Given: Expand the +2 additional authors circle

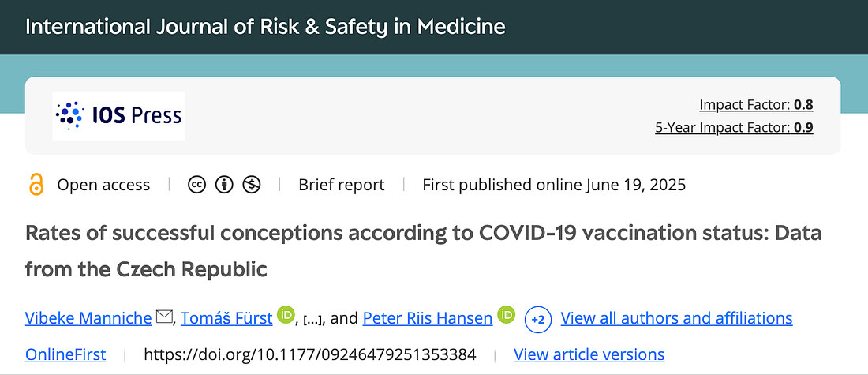Looking at the screenshot, I should coord(538,320).
